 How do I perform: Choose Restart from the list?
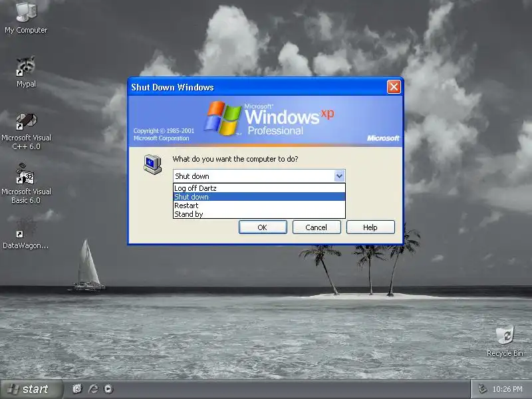259,205
